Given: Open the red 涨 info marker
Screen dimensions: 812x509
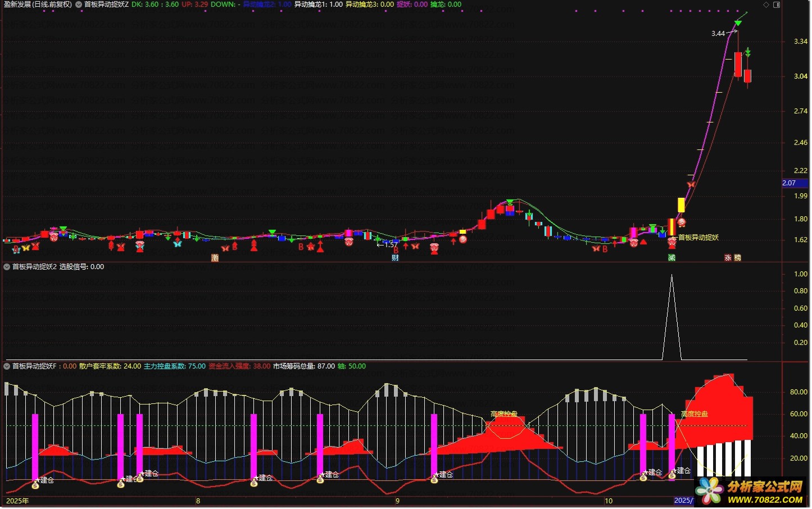Looking at the screenshot, I should coord(728,258).
